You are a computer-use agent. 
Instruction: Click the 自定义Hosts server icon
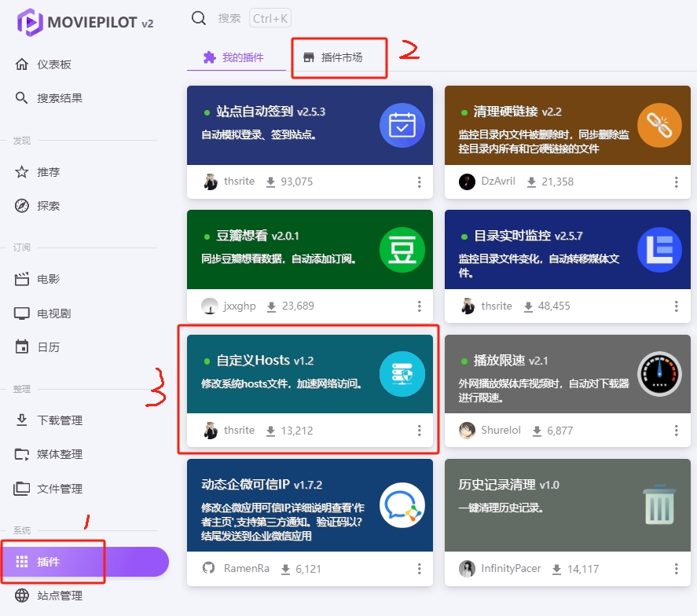click(x=402, y=374)
